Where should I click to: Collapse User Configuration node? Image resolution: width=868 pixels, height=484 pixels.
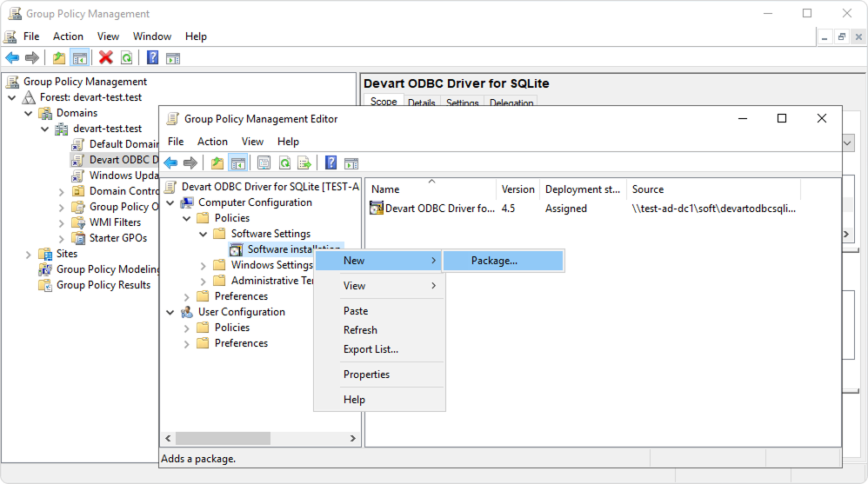170,312
